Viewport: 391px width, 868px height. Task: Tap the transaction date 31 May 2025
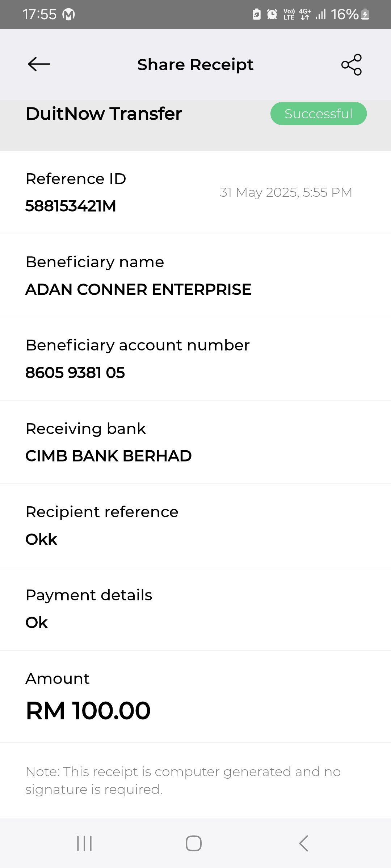[286, 192]
